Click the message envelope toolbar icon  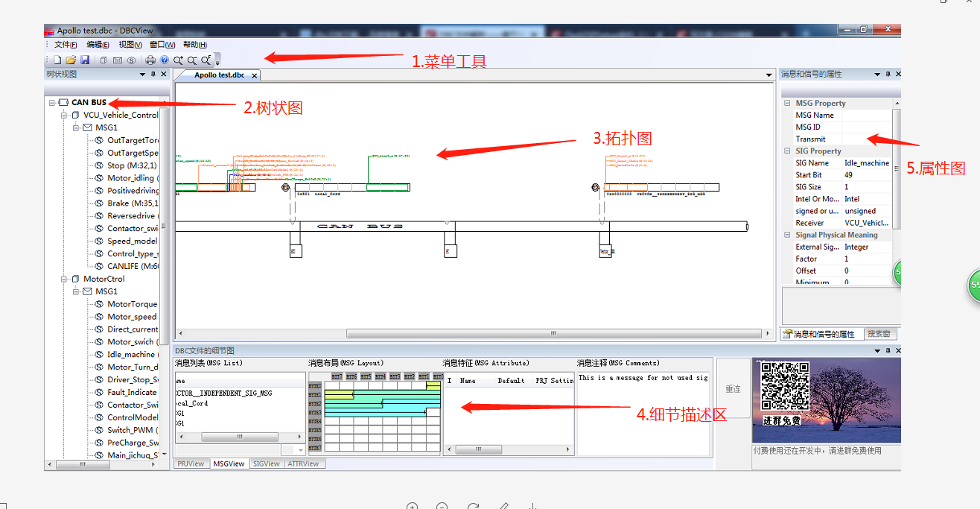pyautogui.click(x=117, y=60)
